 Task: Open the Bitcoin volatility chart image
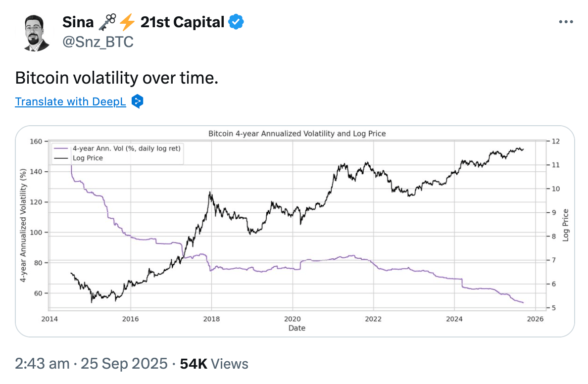pos(294,231)
